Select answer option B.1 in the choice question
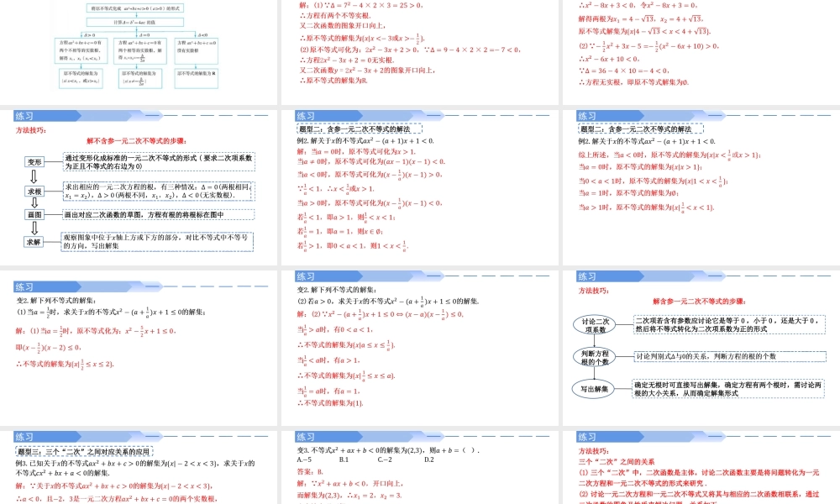This screenshot has width=840, height=504. [x=344, y=459]
